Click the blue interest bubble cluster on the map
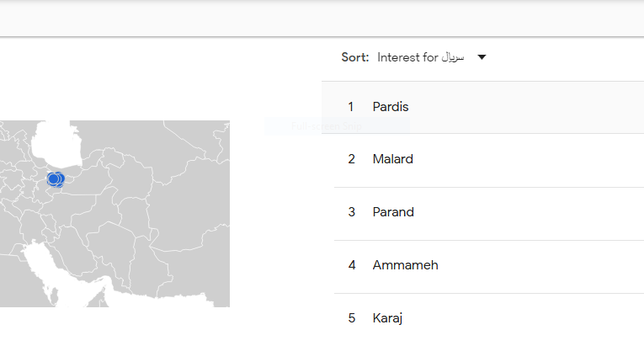 tap(56, 179)
